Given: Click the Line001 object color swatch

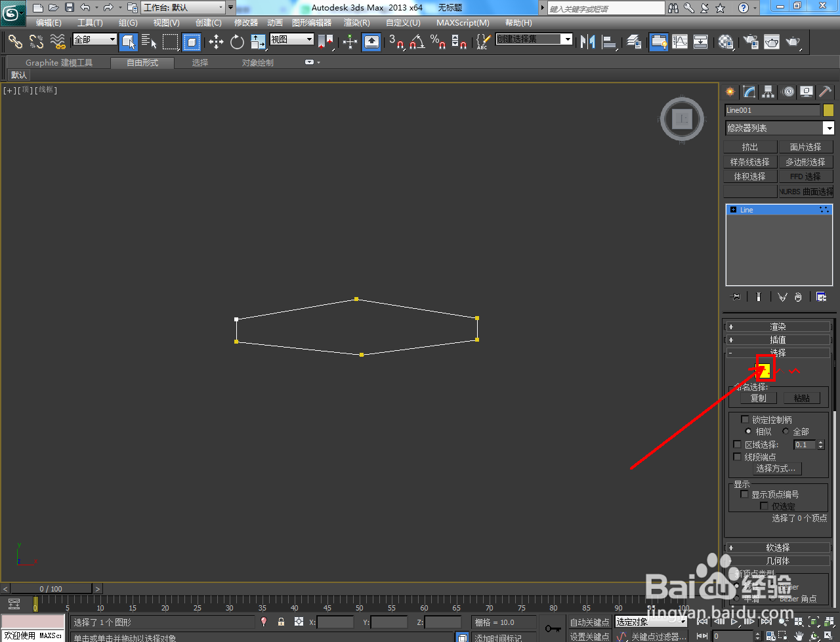Looking at the screenshot, I should (828, 110).
